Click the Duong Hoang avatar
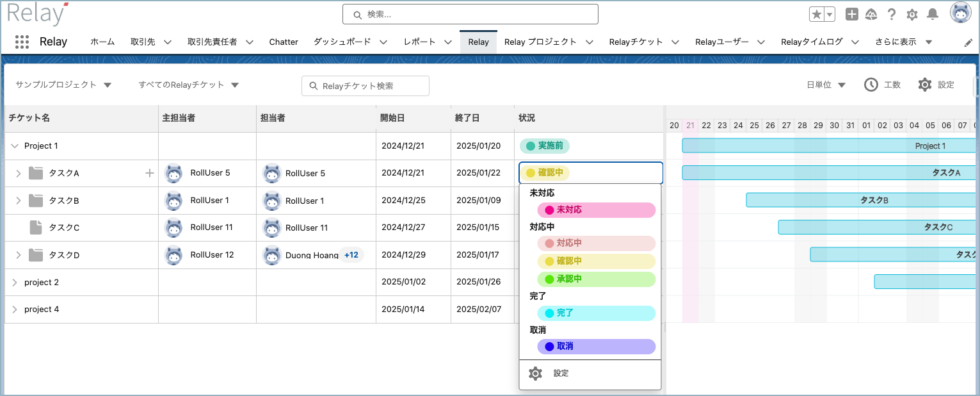Viewport: 980px width, 396px height. (272, 255)
